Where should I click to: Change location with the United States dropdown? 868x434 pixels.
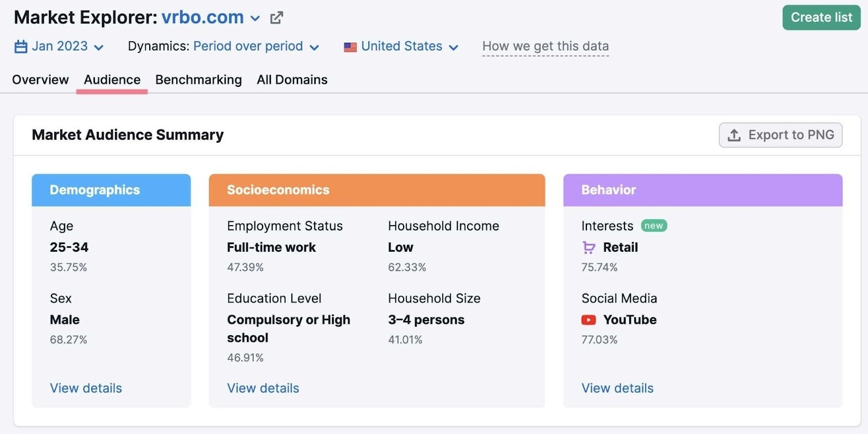(x=401, y=47)
